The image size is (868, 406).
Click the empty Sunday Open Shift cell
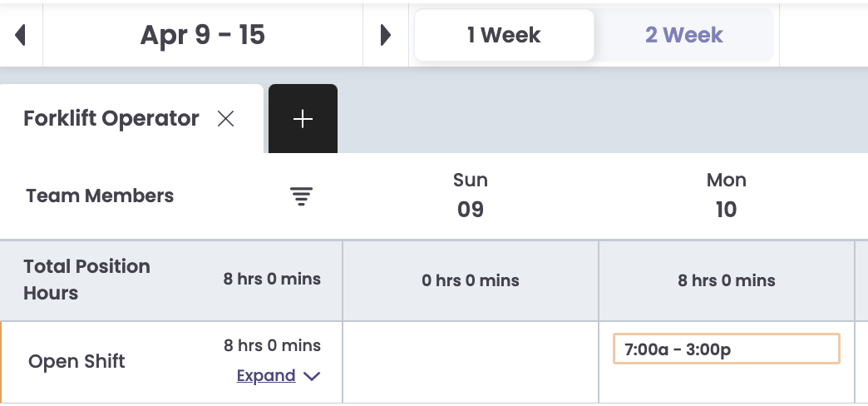pos(471,362)
